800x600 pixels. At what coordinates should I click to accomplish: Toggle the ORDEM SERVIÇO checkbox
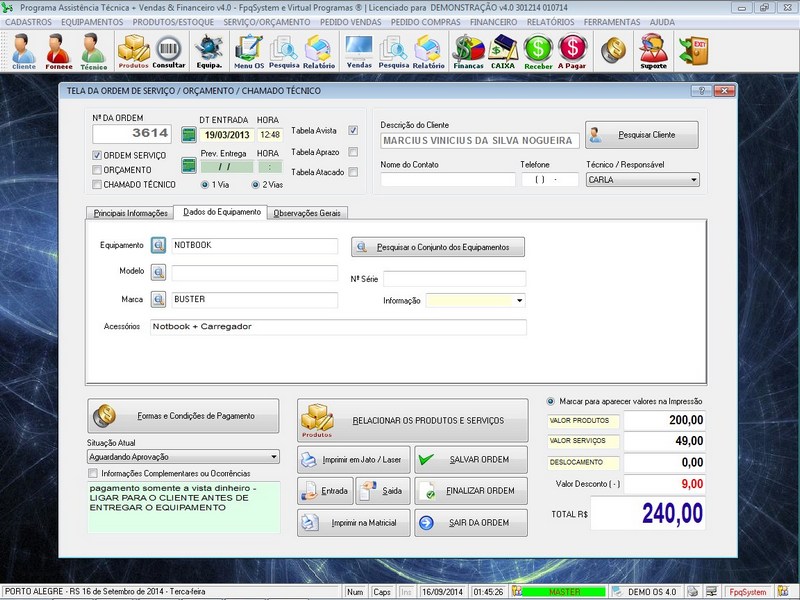(x=97, y=155)
